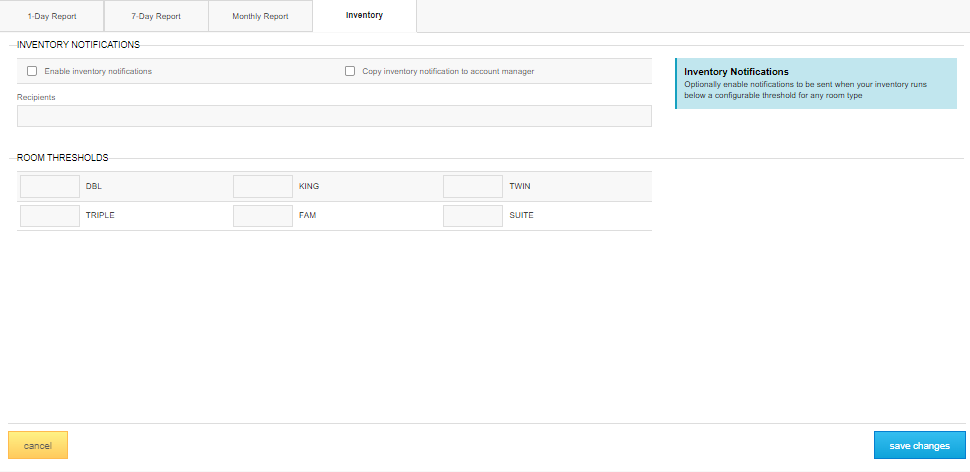
Task: Tick Copy inventory notification to account manager
Action: pos(350,71)
